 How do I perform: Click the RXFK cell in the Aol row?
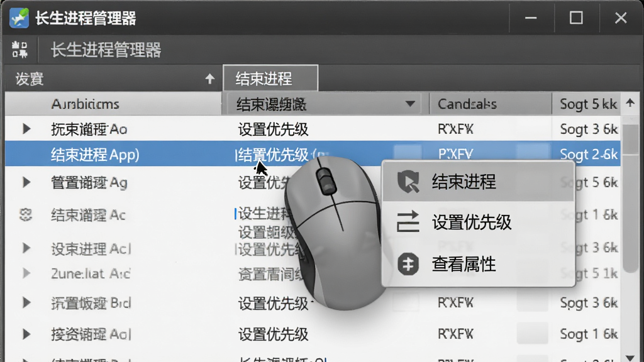455,334
